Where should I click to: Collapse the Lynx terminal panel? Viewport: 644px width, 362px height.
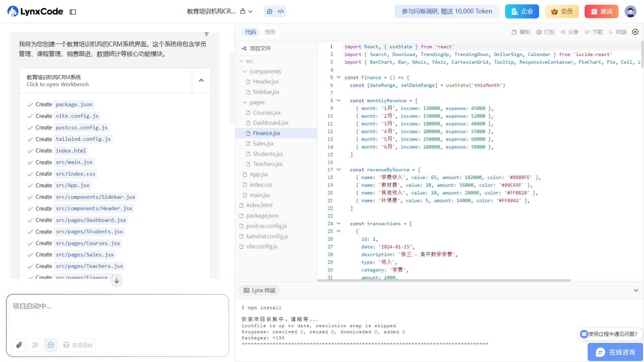point(636,290)
